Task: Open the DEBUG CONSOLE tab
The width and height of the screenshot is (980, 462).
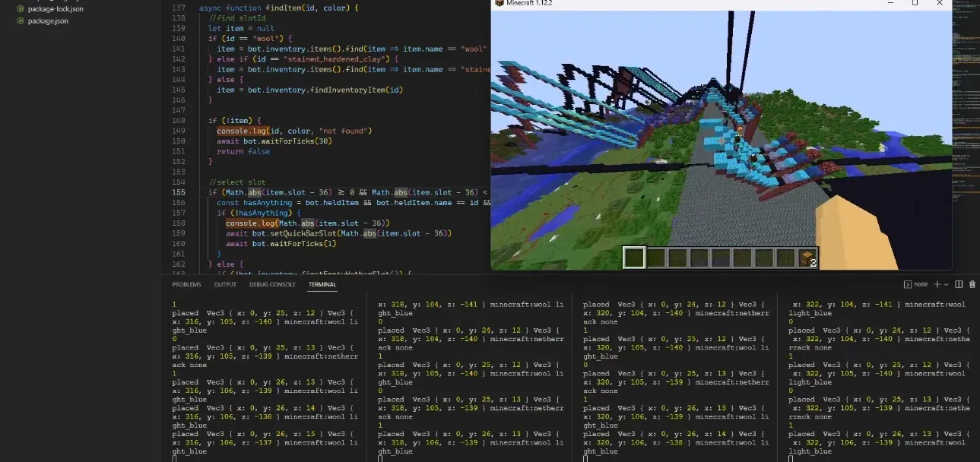Action: [272, 284]
